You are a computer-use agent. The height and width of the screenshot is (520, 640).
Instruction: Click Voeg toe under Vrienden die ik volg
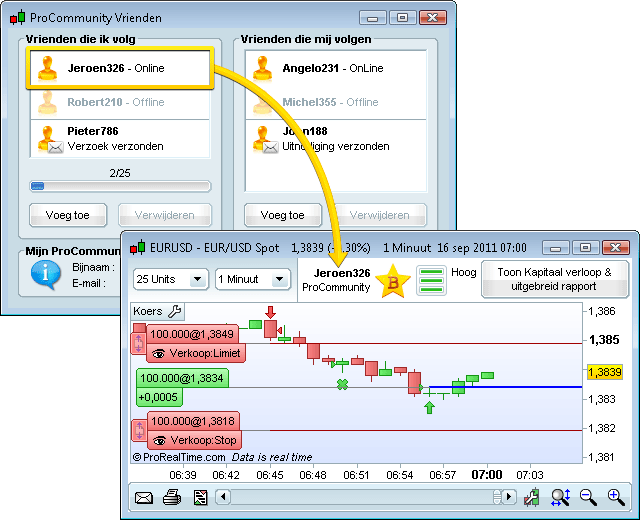[70, 215]
